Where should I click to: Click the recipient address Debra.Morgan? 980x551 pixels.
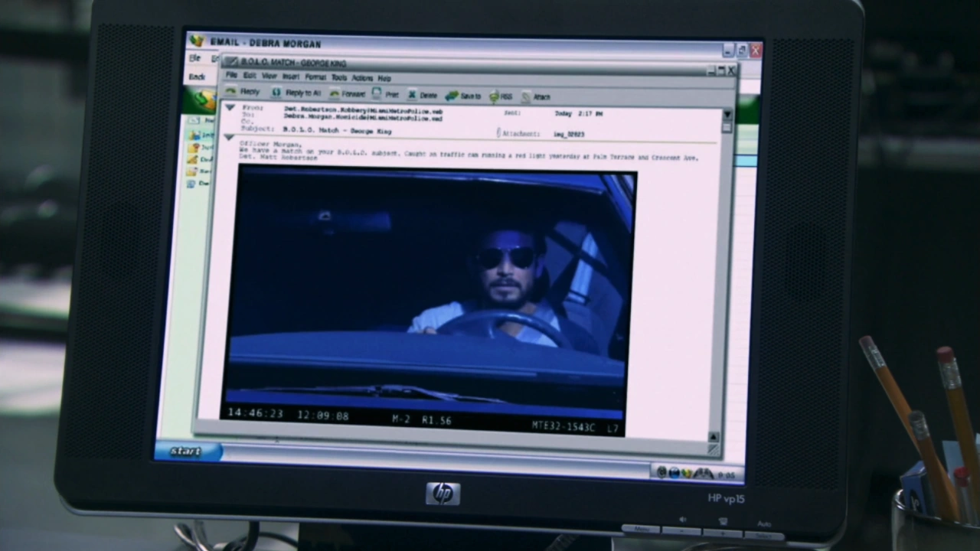363,118
